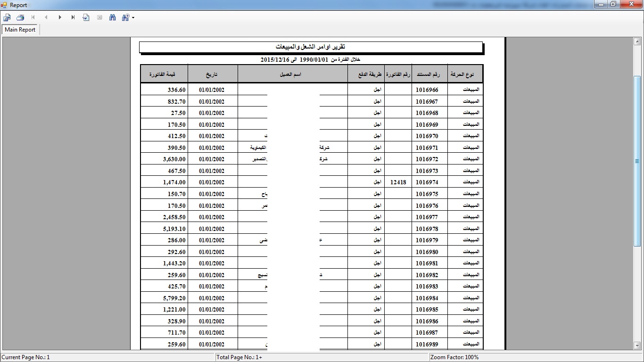Open the Find Text binoculars tool
644x362 pixels.
pyautogui.click(x=112, y=17)
